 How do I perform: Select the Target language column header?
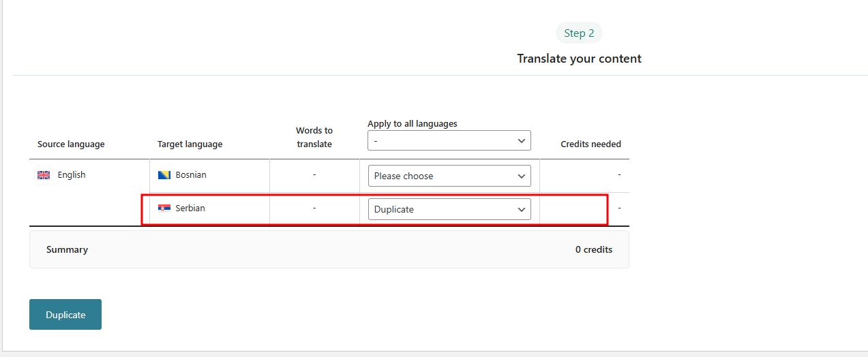coord(190,144)
